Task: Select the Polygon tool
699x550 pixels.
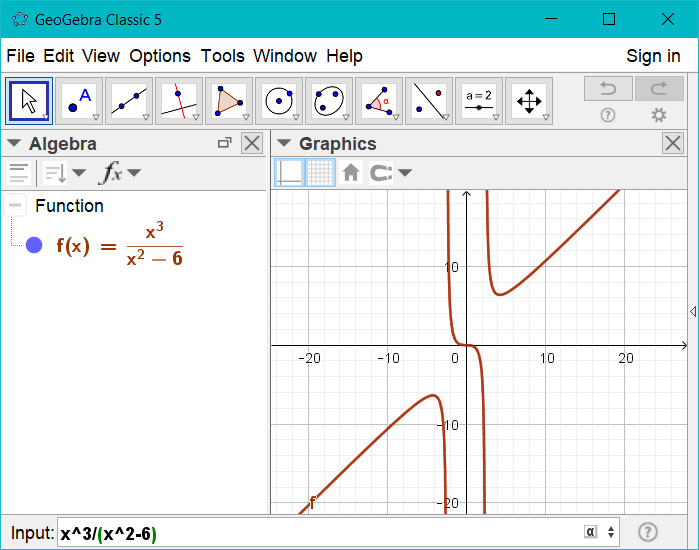Action: [229, 101]
